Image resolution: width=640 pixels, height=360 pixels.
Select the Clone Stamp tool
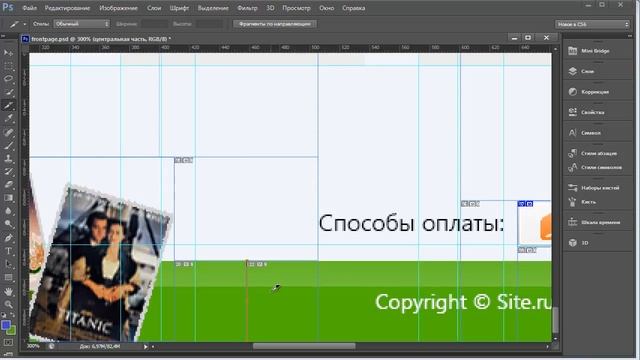pyautogui.click(x=9, y=158)
